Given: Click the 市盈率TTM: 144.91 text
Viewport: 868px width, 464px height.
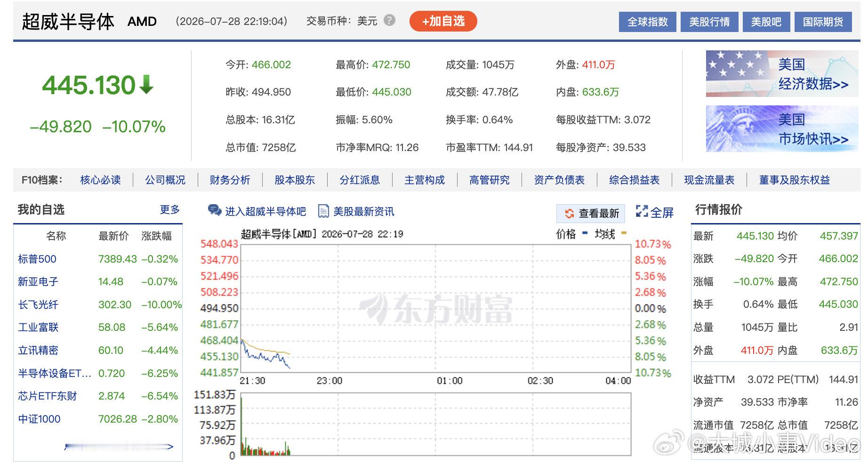Looking at the screenshot, I should point(490,147).
